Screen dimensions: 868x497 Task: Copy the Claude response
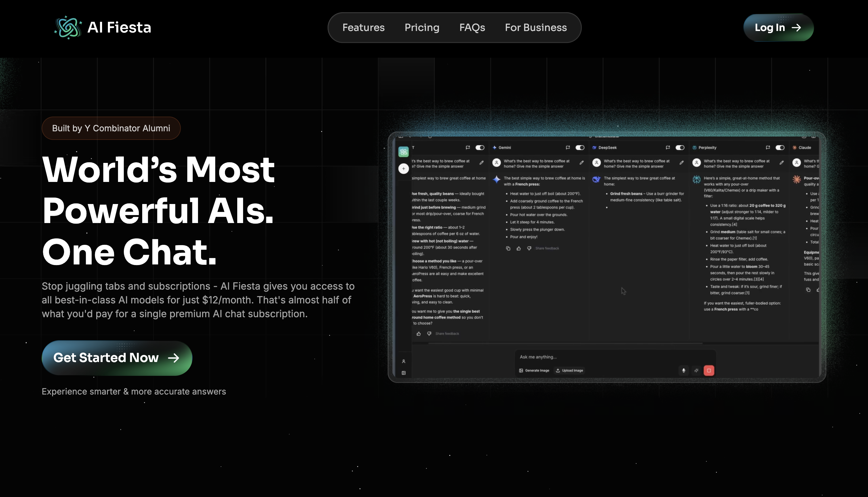pyautogui.click(x=808, y=290)
